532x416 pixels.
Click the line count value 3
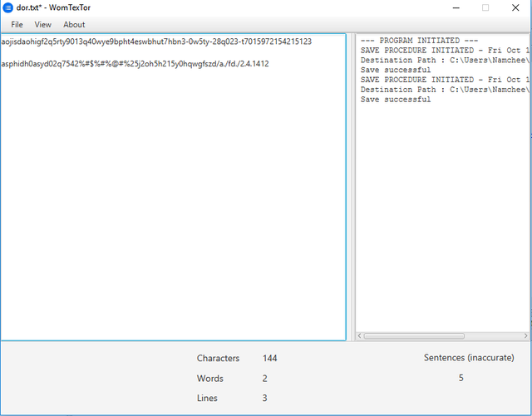coord(264,398)
